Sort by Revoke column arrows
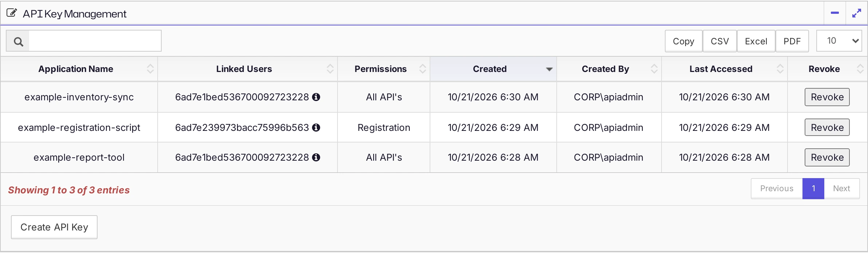The image size is (868, 253). (x=860, y=69)
